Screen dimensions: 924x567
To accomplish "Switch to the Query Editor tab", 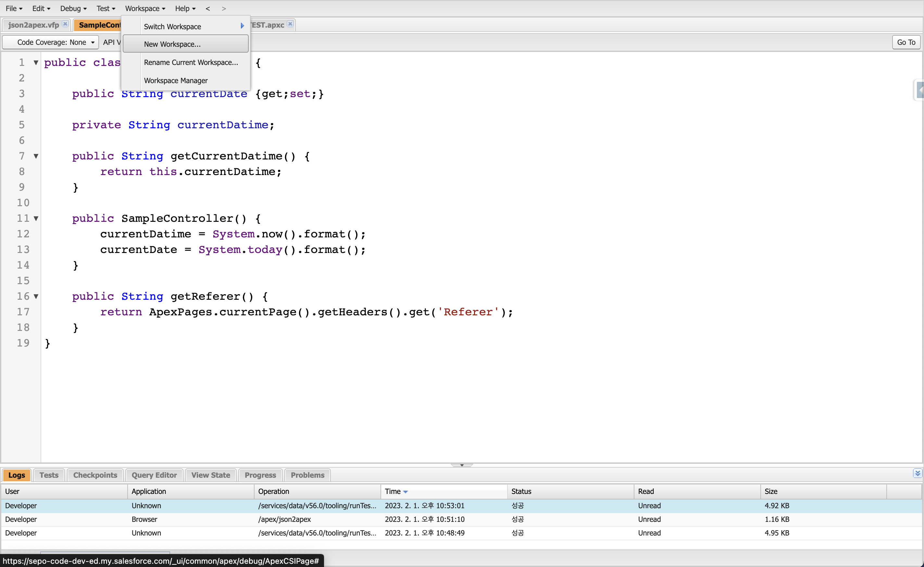I will tap(154, 475).
